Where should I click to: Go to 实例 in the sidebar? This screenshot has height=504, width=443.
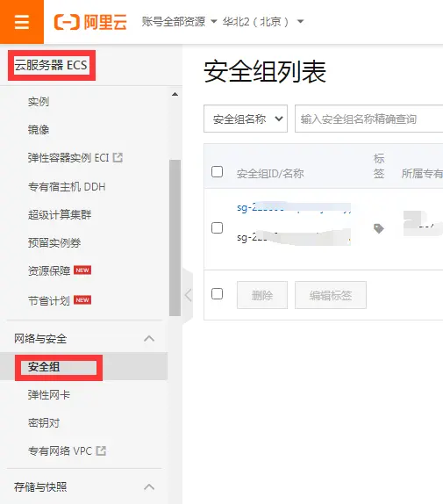[x=39, y=102]
